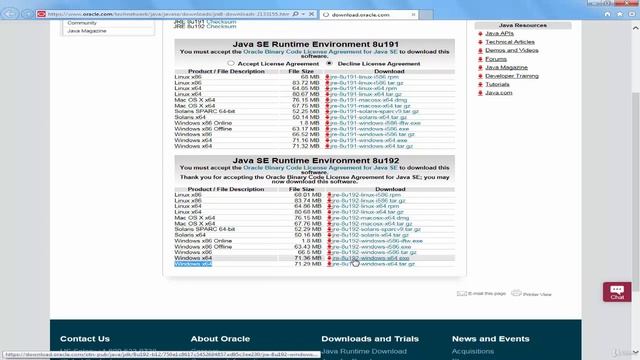
Task: Open Acquisitions footer link
Action: pyautogui.click(x=472, y=351)
